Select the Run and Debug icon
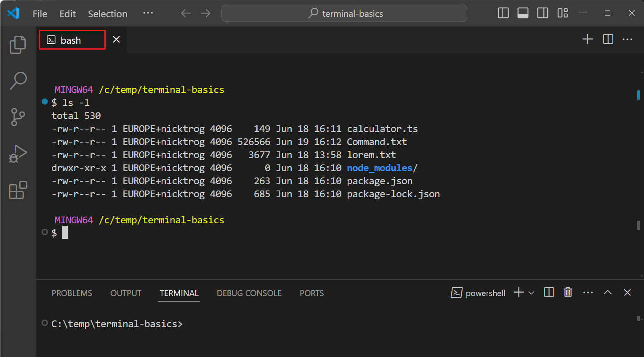This screenshot has width=644, height=357. pos(17,154)
